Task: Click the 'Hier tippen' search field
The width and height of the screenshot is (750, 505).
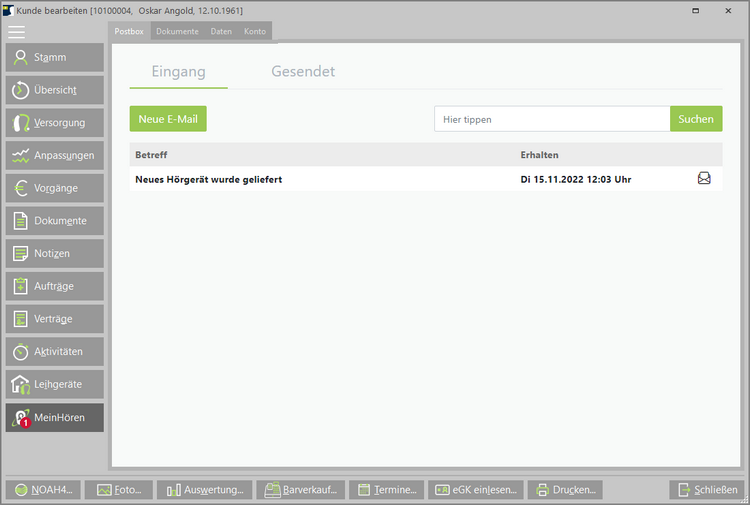Action: pos(551,119)
